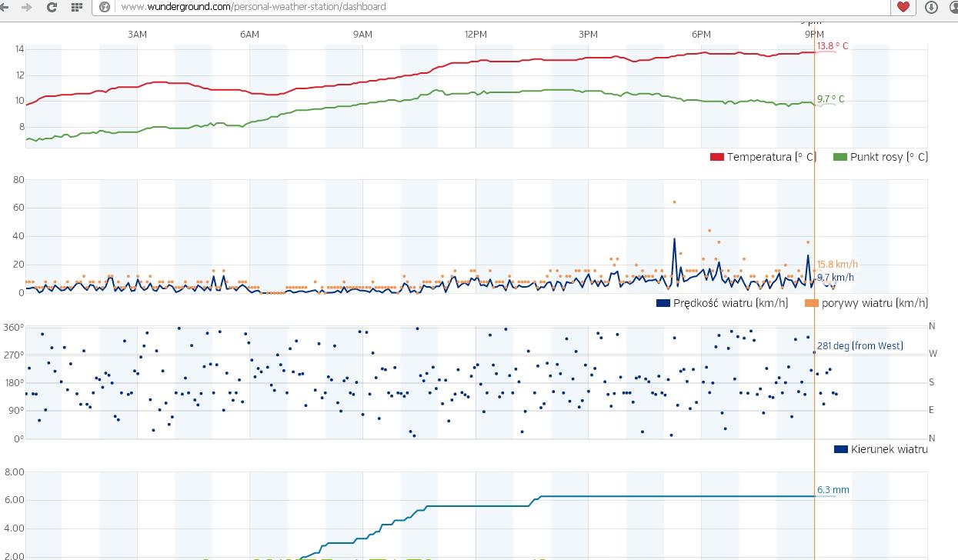Click the red Temperatura legend swatch
This screenshot has width=958, height=560.
coord(717,157)
